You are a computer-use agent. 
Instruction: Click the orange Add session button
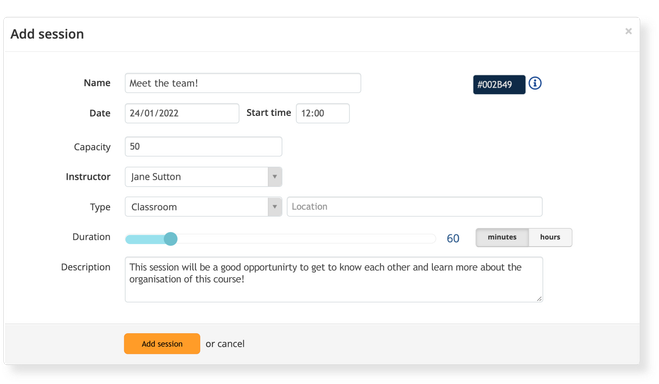162,344
